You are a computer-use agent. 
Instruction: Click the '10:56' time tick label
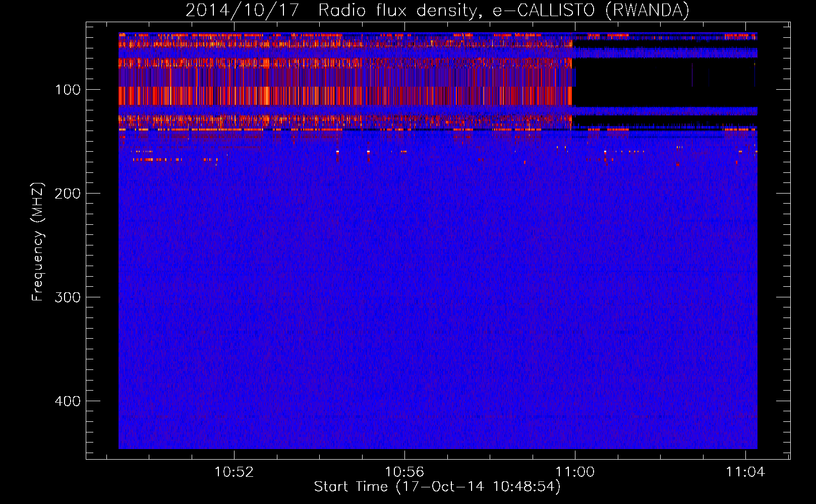point(404,472)
